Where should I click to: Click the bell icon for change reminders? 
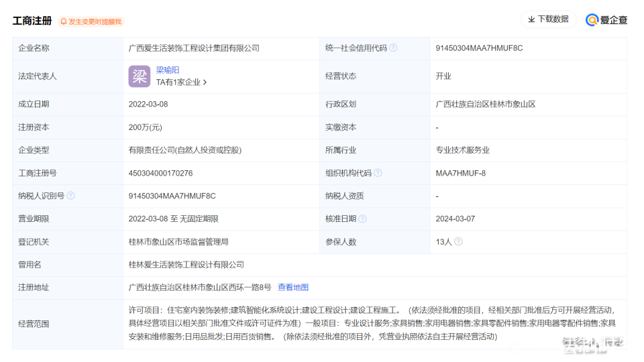tap(64, 21)
